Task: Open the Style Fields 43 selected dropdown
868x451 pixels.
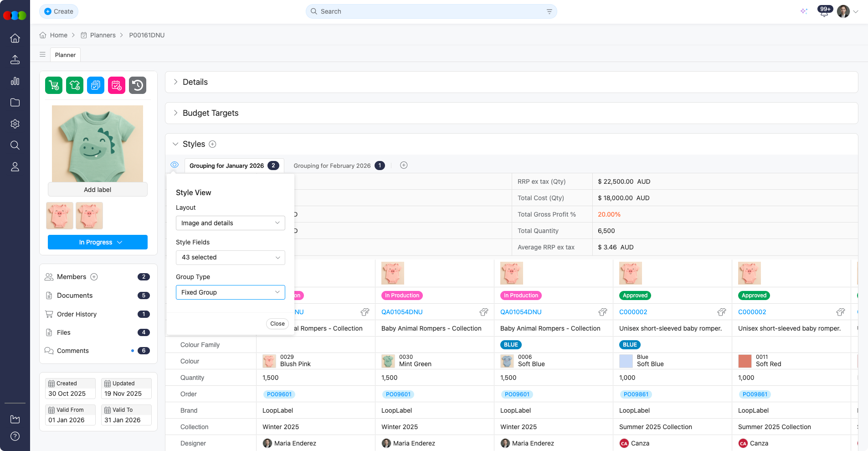Action: 230,258
